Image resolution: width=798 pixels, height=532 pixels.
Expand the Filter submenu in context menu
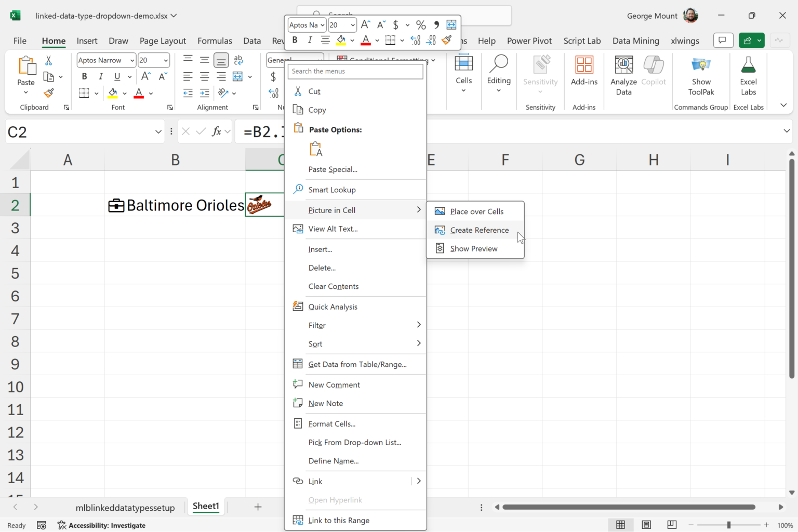418,325
